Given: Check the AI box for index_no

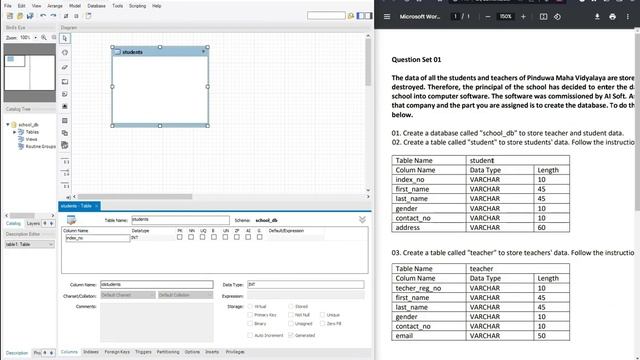Looking at the screenshot, I should [248, 237].
